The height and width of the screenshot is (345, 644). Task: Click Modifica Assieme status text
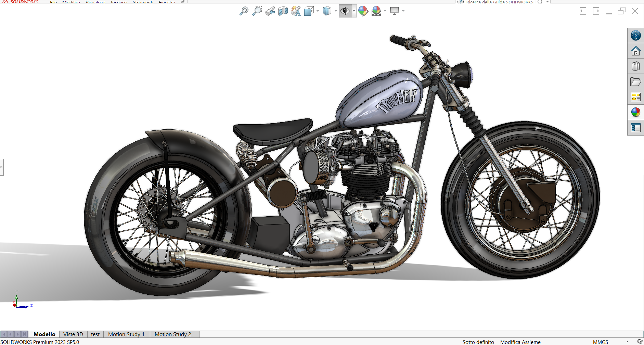[520, 342]
